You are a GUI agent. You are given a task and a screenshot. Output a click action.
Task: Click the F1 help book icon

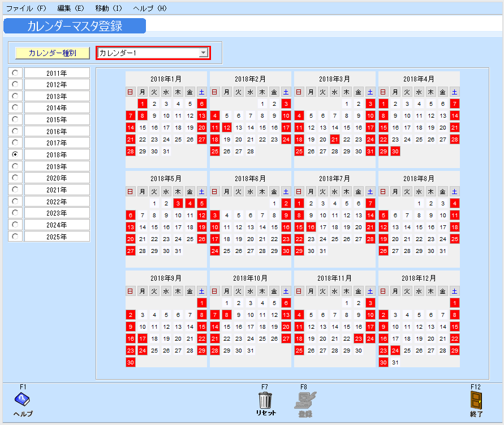23,400
